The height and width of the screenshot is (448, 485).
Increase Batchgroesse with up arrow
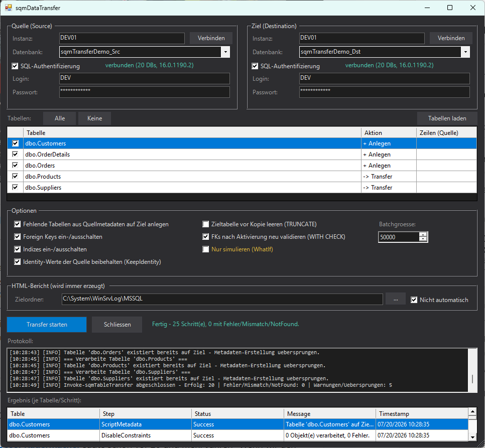(423, 234)
